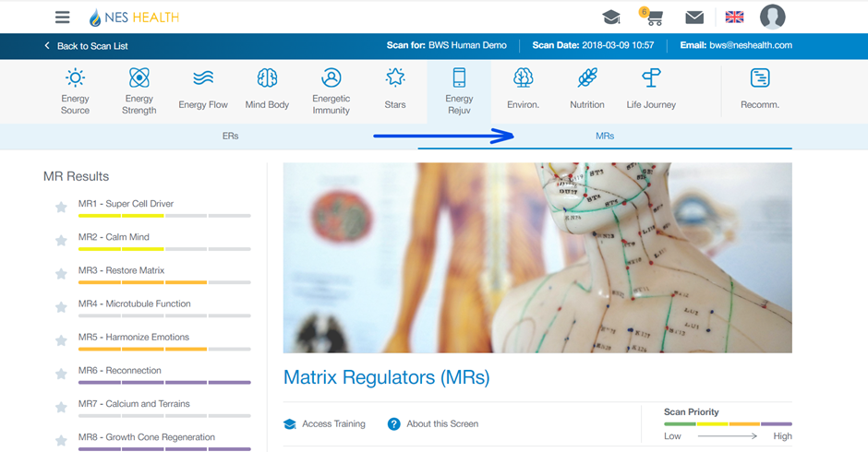
Task: Open the Energy Strength section
Action: (139, 90)
